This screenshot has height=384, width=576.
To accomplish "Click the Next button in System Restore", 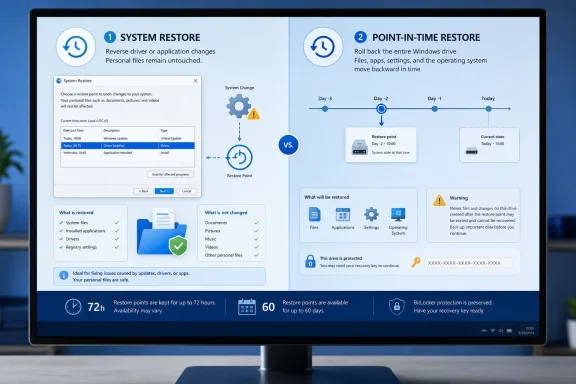I will [164, 191].
